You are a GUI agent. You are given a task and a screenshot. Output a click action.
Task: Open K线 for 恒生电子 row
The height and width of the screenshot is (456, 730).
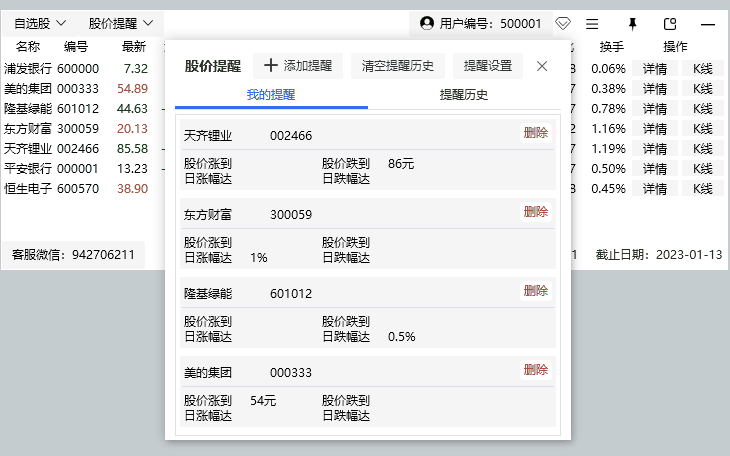click(x=703, y=189)
